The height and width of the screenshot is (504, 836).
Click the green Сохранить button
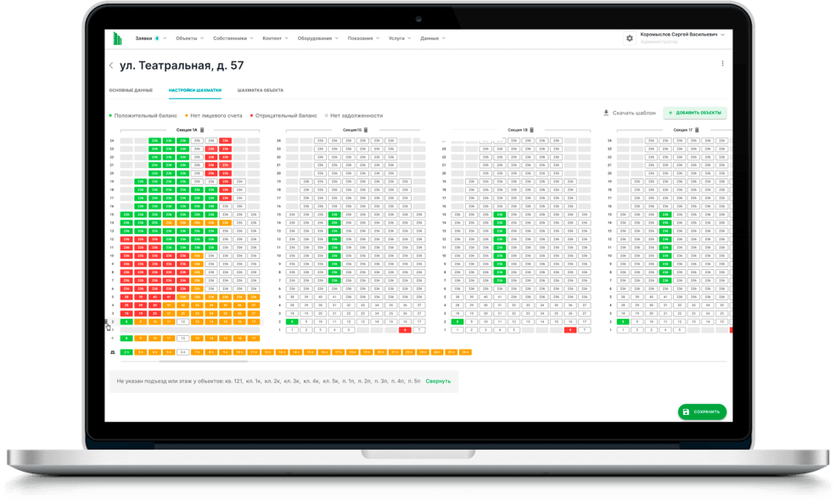[701, 412]
